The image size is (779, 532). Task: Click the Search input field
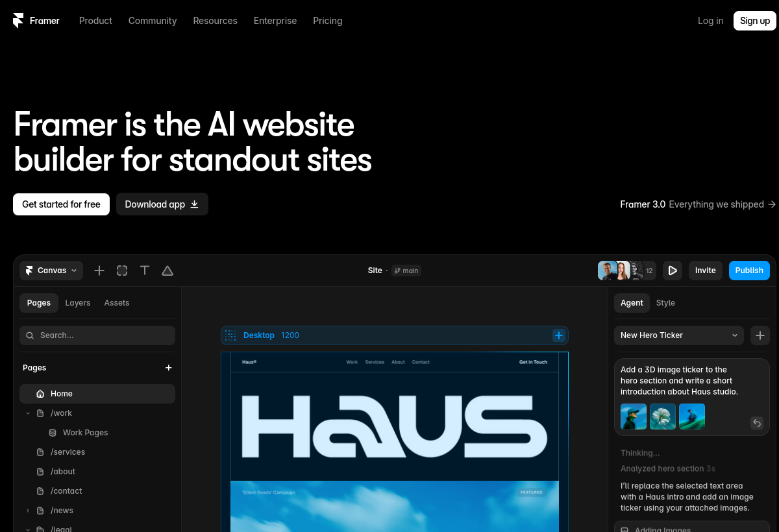[x=97, y=335]
